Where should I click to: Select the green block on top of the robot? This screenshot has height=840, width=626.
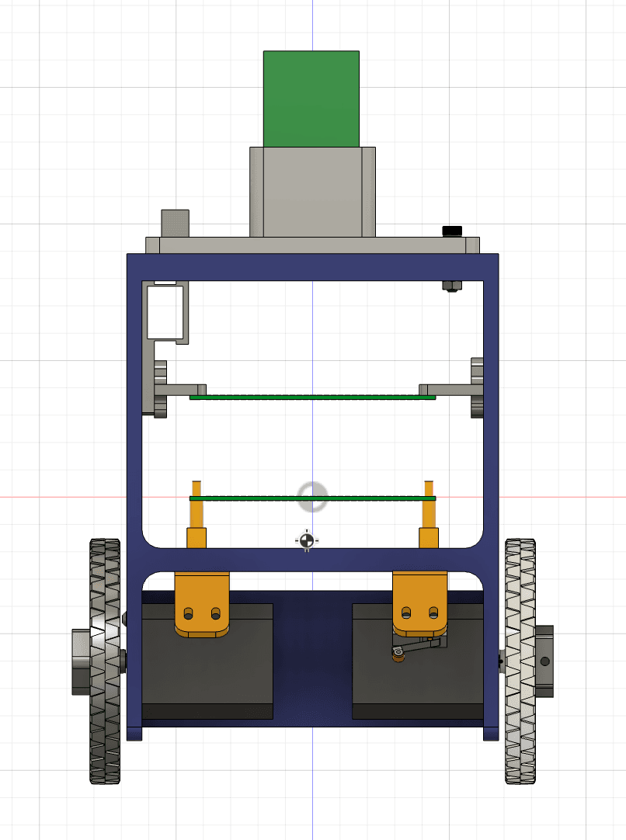pyautogui.click(x=311, y=99)
